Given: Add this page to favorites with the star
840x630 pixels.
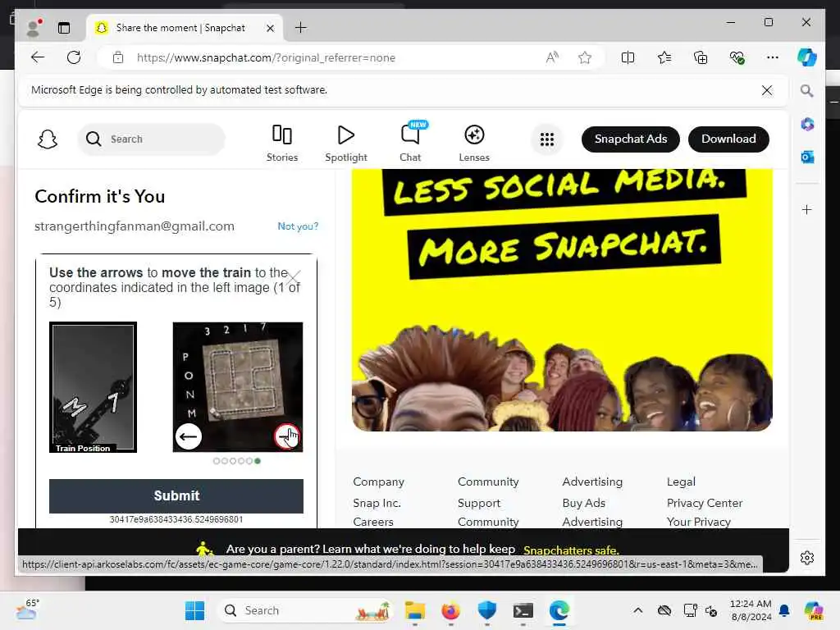Looking at the screenshot, I should click(584, 57).
